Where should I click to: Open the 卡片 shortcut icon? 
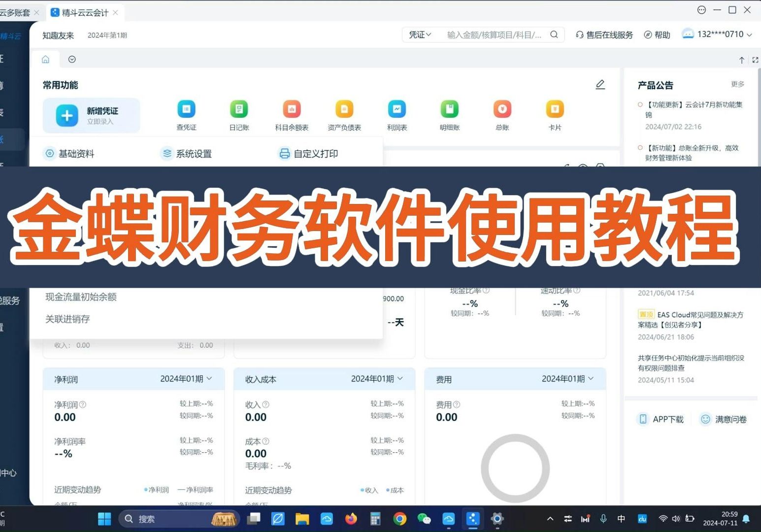[555, 109]
